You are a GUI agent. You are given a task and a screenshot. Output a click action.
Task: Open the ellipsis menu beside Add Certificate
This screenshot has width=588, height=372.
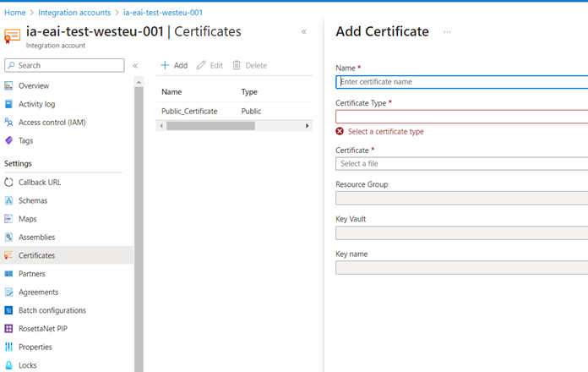click(x=447, y=32)
